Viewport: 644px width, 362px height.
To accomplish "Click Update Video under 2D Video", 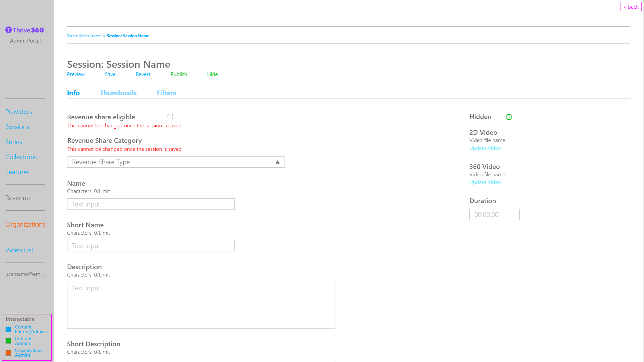I will pyautogui.click(x=485, y=148).
